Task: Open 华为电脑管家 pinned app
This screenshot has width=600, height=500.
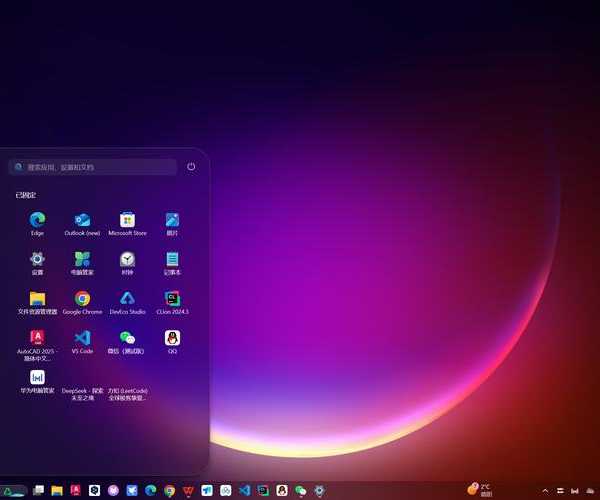Action: pyautogui.click(x=37, y=381)
